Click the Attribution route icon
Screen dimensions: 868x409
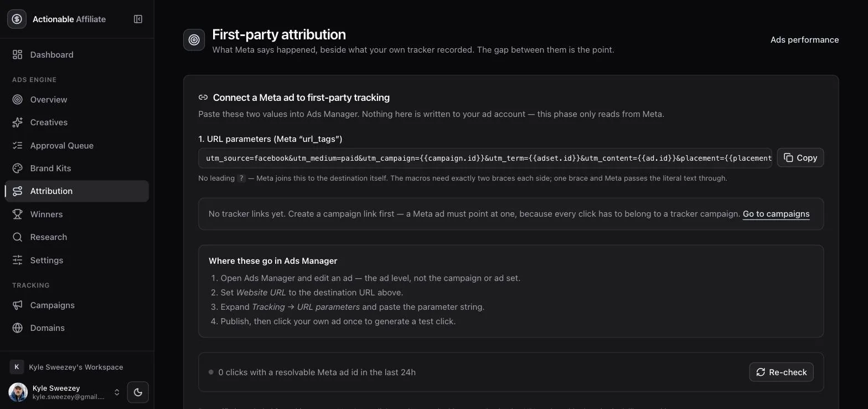(x=18, y=191)
